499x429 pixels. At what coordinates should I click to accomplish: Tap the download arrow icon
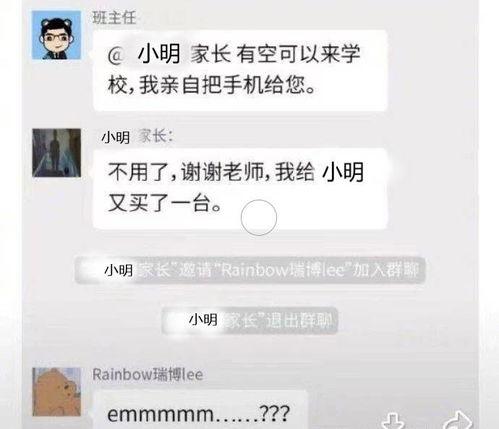(x=393, y=421)
